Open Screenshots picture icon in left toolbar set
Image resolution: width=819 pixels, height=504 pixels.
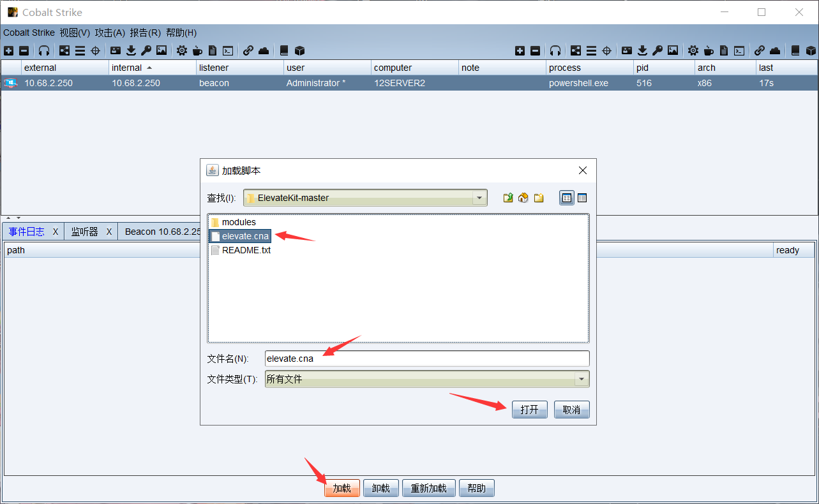pyautogui.click(x=162, y=50)
